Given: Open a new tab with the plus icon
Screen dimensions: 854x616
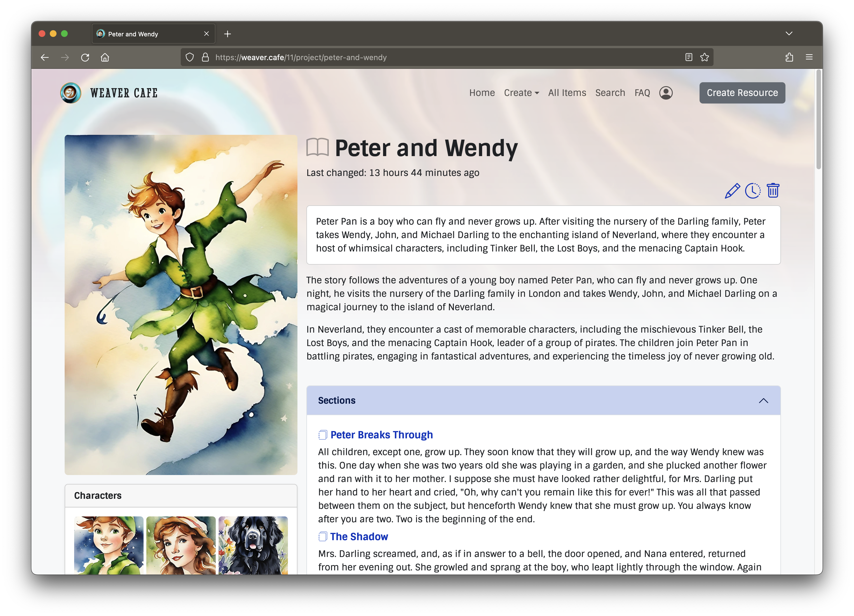Looking at the screenshot, I should coord(227,34).
